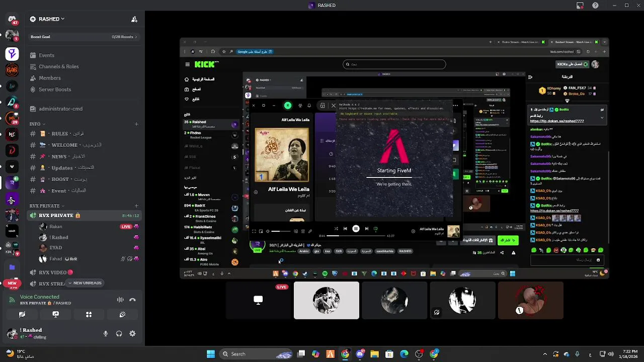This screenshot has height=362, width=644.
Task: Click the 8:46:12 call timer
Action: (x=130, y=216)
